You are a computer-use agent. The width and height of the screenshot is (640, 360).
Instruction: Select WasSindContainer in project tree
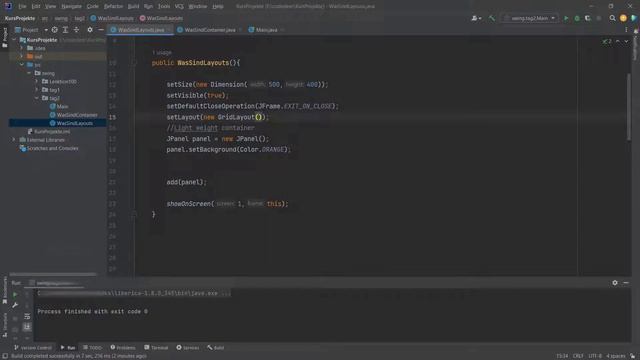(73, 115)
